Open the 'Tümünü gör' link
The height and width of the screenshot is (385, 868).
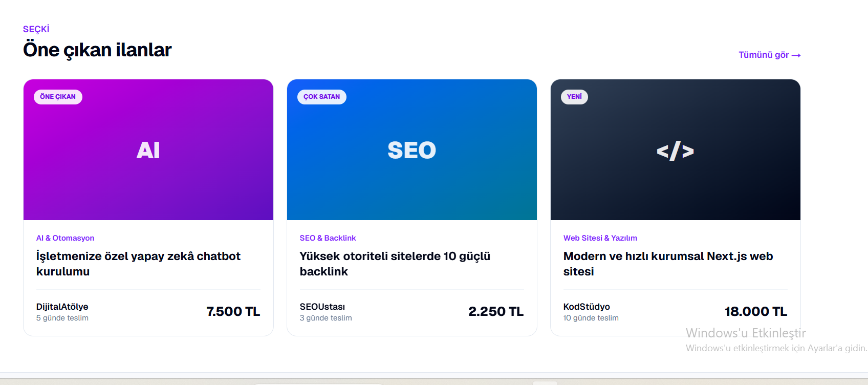pyautogui.click(x=769, y=55)
